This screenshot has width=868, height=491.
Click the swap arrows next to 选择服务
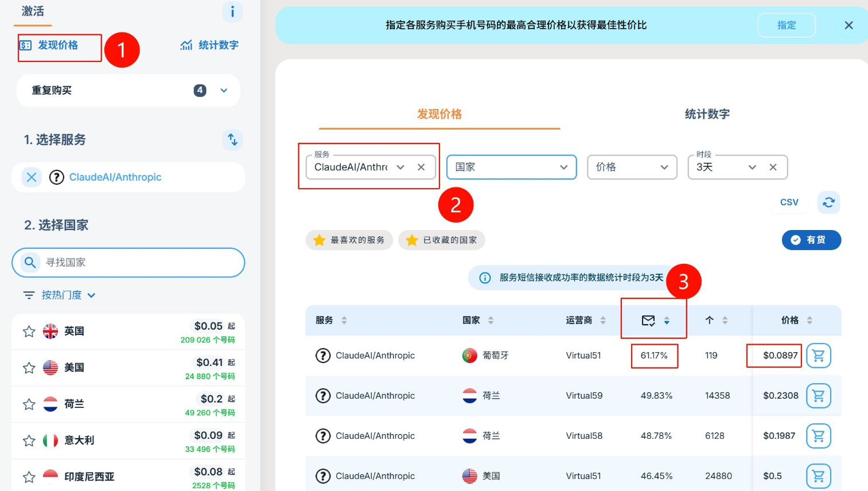point(232,139)
